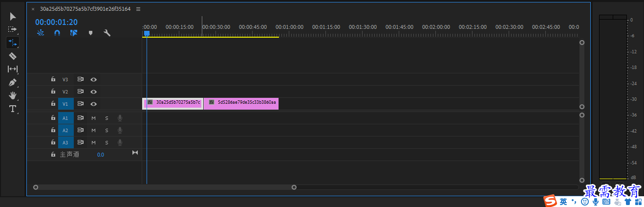Image resolution: width=644 pixels, height=207 pixels.
Task: Open the sequence panel menu
Action: (x=138, y=9)
